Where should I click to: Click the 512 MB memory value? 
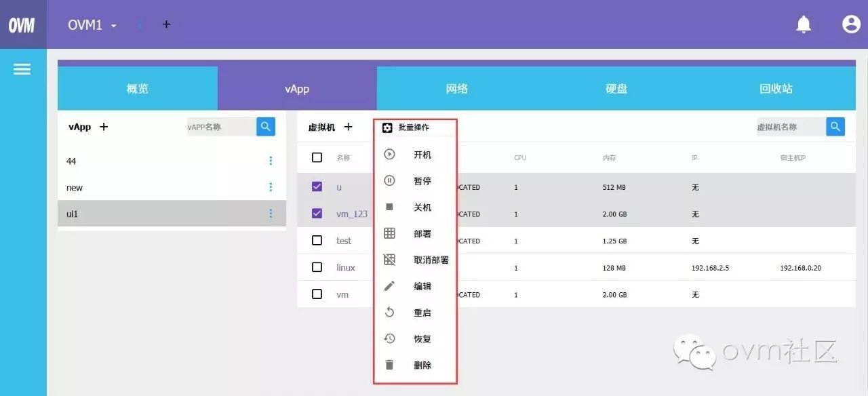pos(614,187)
